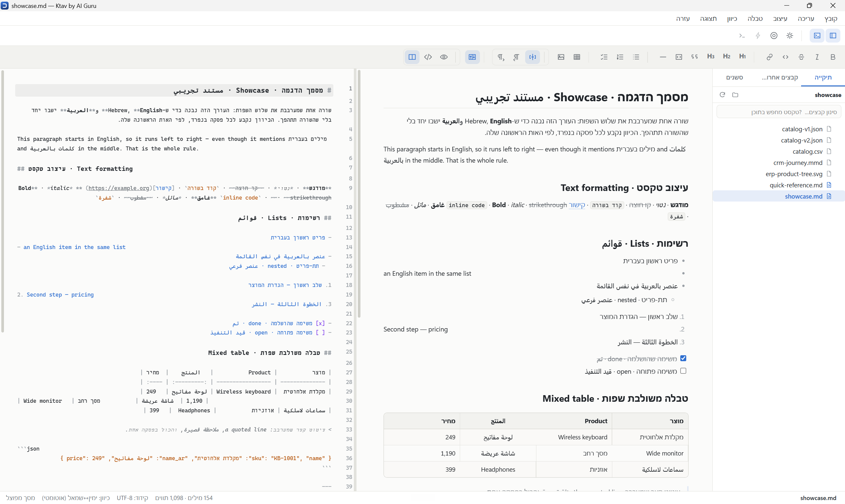The height and width of the screenshot is (504, 845).
Task: Open the טבלה menu
Action: click(755, 19)
